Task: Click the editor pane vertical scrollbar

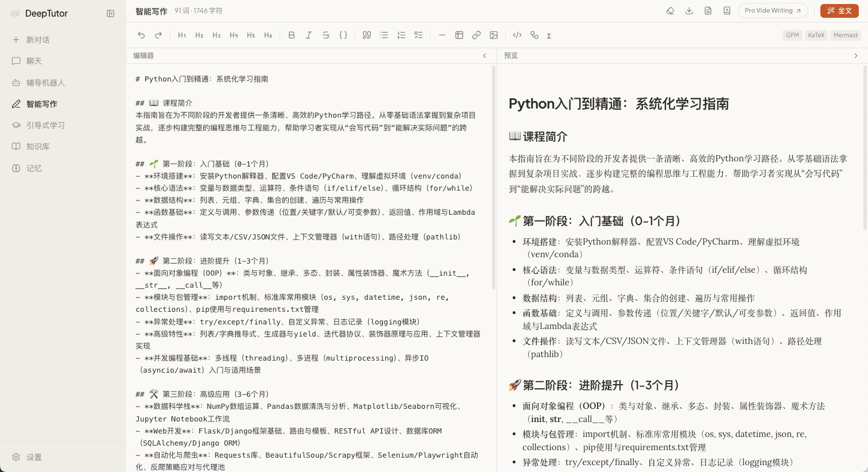Action: click(x=494, y=177)
